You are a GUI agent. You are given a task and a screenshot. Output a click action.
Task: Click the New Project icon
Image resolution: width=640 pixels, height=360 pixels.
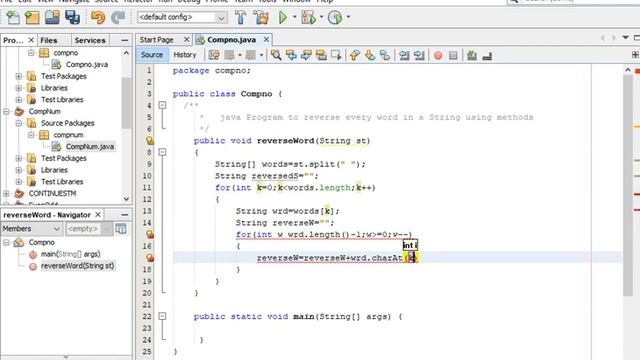point(32,17)
